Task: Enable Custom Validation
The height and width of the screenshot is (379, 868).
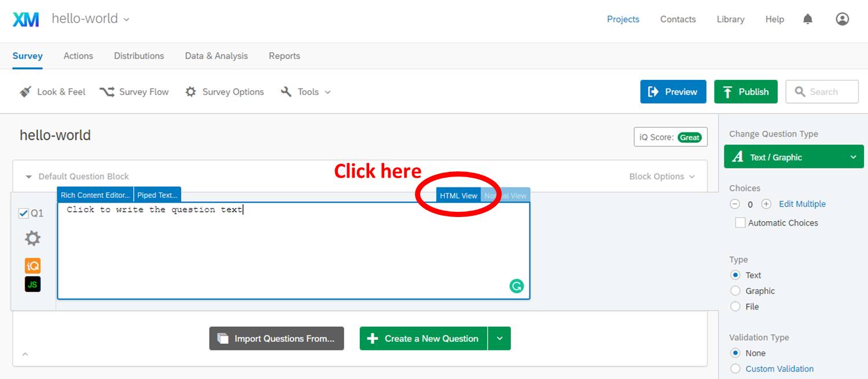Action: pyautogui.click(x=735, y=369)
